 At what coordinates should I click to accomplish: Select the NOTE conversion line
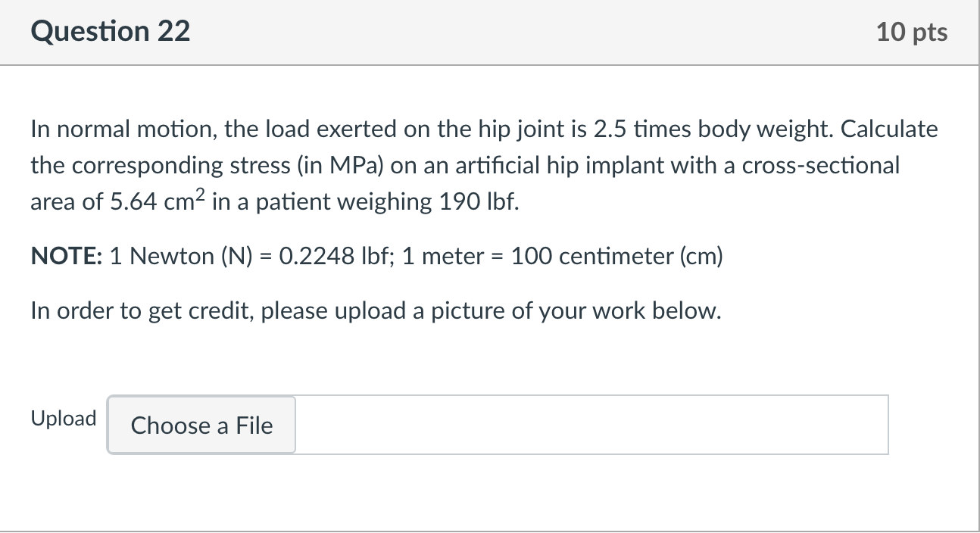375,256
